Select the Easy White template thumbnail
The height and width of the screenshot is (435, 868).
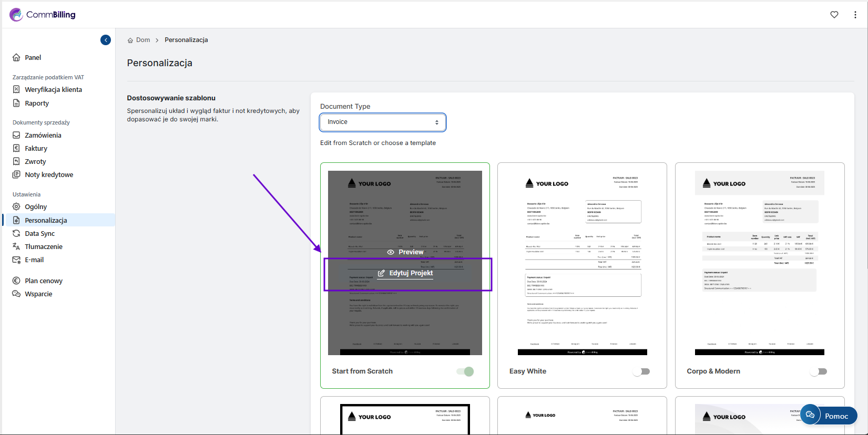582,263
